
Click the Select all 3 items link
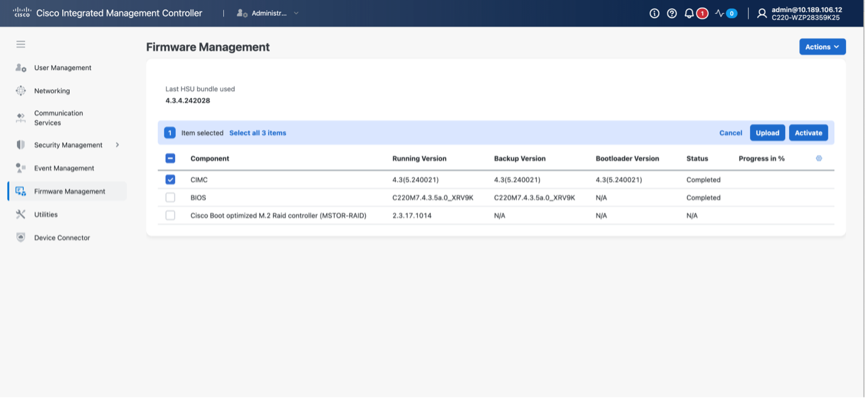pyautogui.click(x=257, y=133)
